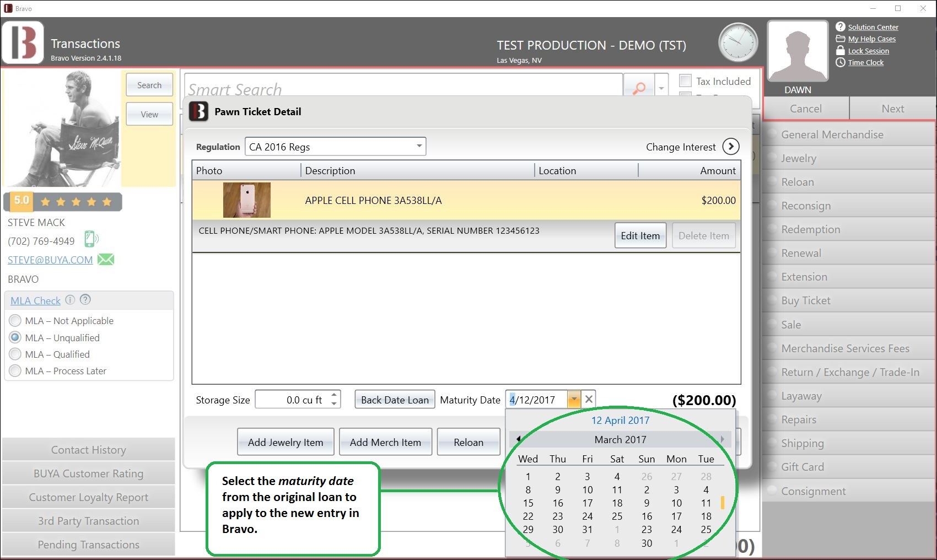Click the customer photo of Steve Mack
Viewport: 937px width, 560px height.
[62, 128]
